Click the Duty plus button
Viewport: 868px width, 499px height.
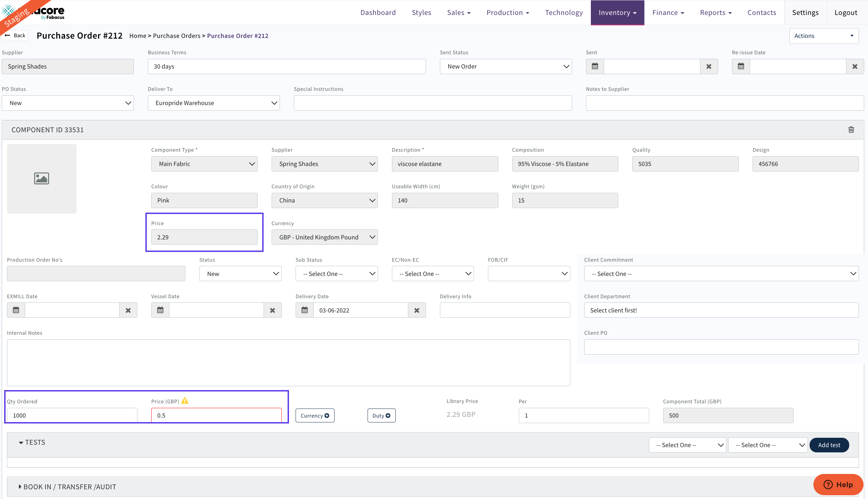point(381,415)
